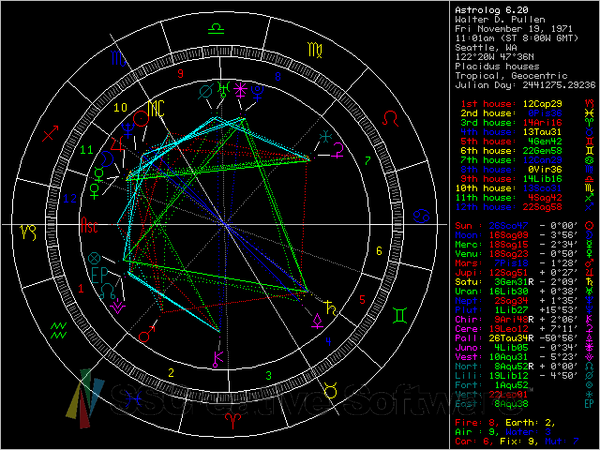Click the Capricorn sign glyph on the outer ring

(28, 233)
